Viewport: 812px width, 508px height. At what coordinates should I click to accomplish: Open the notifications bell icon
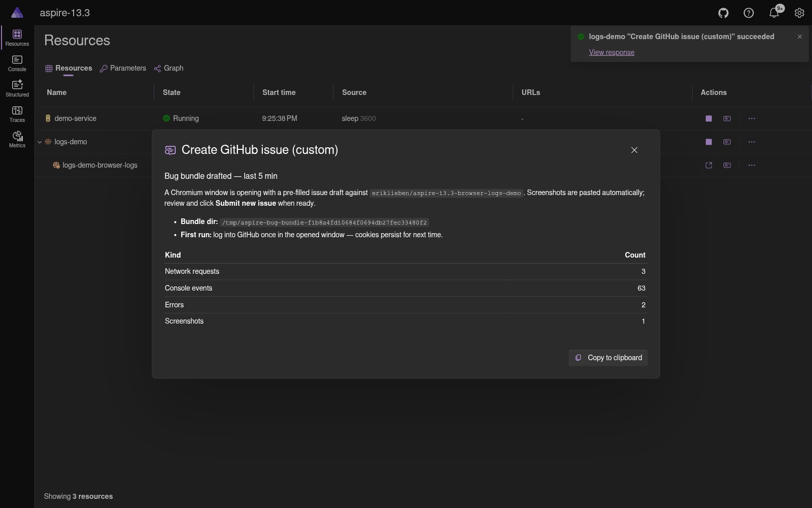[774, 13]
